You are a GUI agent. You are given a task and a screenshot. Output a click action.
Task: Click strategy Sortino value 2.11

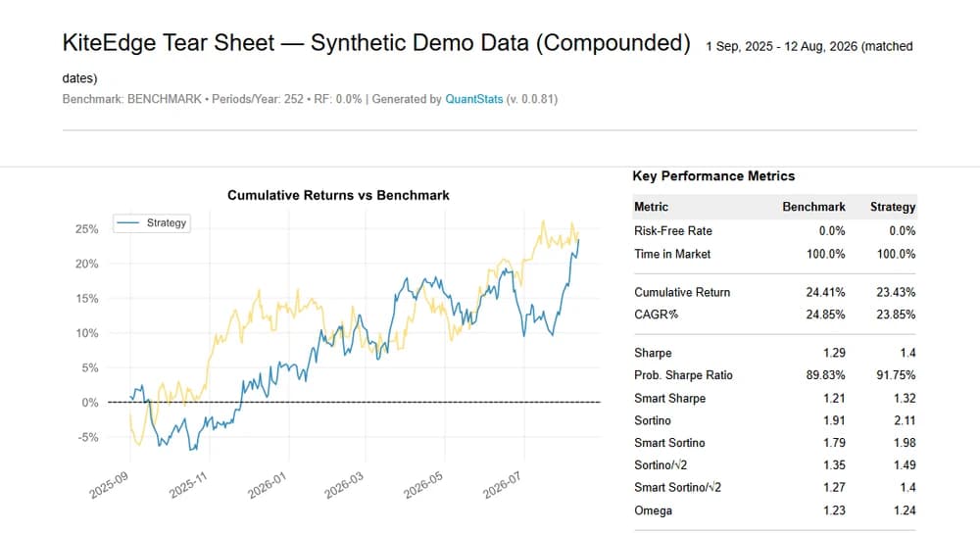coord(905,420)
